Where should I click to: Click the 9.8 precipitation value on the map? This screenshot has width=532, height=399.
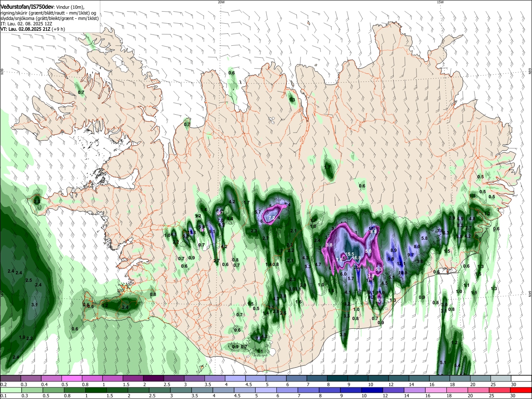click(x=391, y=259)
